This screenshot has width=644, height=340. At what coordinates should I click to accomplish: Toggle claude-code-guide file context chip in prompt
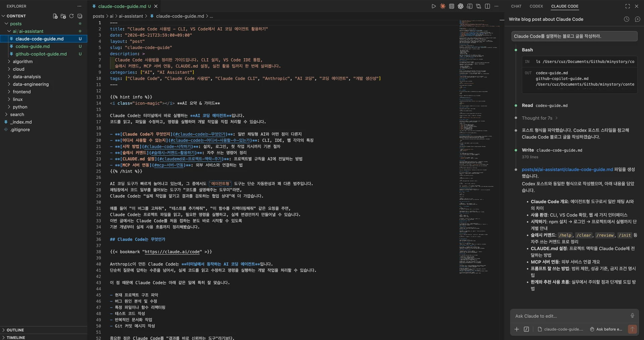[x=560, y=329]
